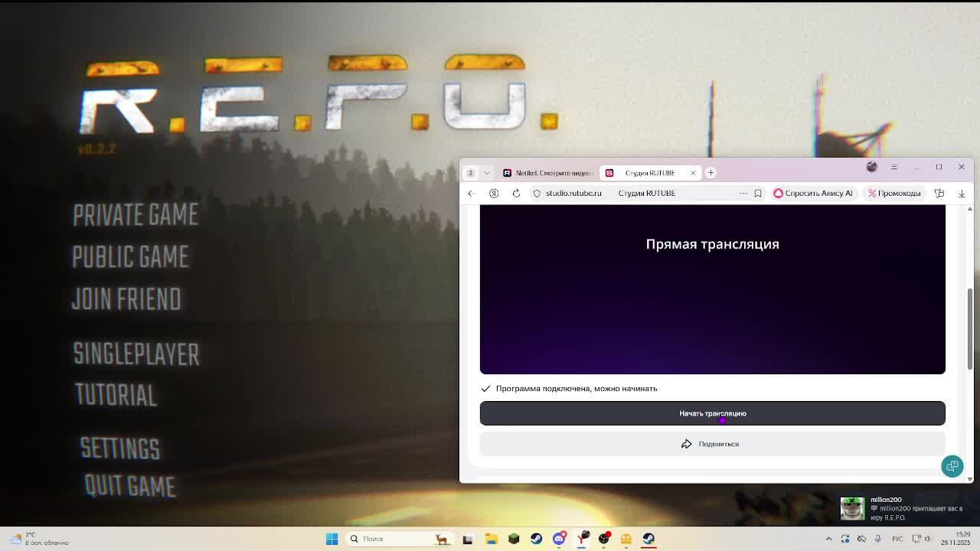Open Спросить Алису AI assistant
980x551 pixels.
[x=813, y=193]
